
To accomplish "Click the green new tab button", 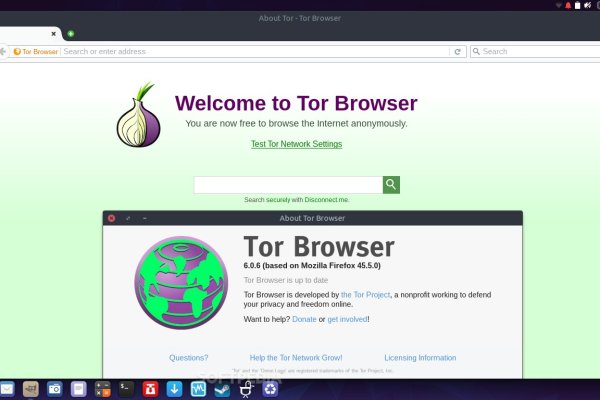I will [71, 33].
